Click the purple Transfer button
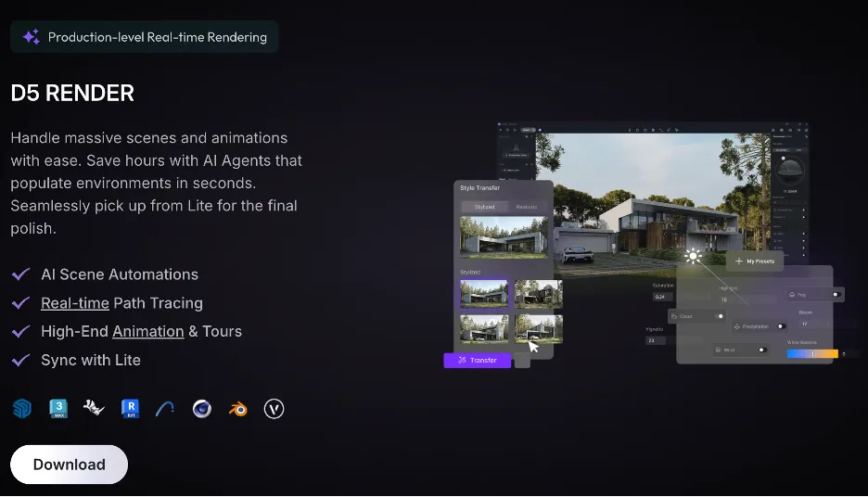The image size is (868, 497). tap(478, 361)
